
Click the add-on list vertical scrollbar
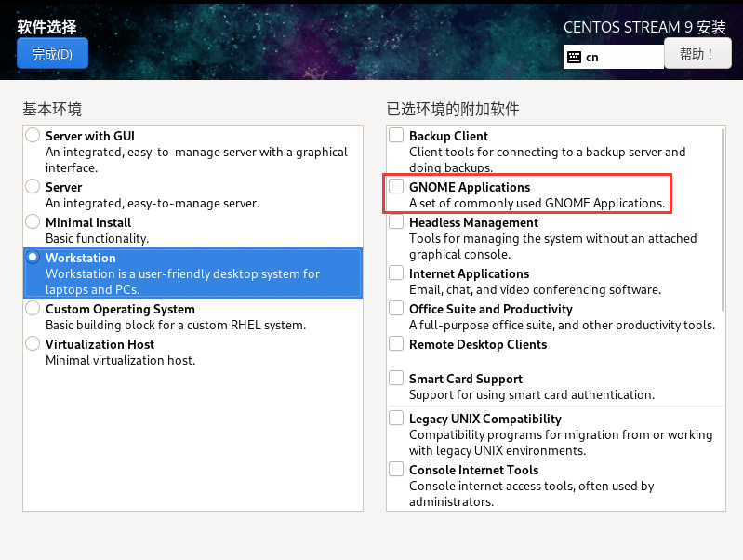722,219
